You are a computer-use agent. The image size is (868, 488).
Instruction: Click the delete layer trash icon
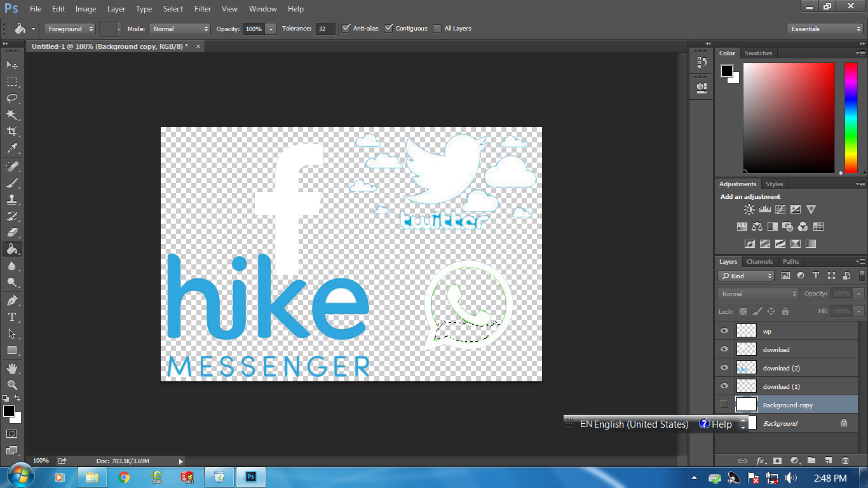pos(845,461)
